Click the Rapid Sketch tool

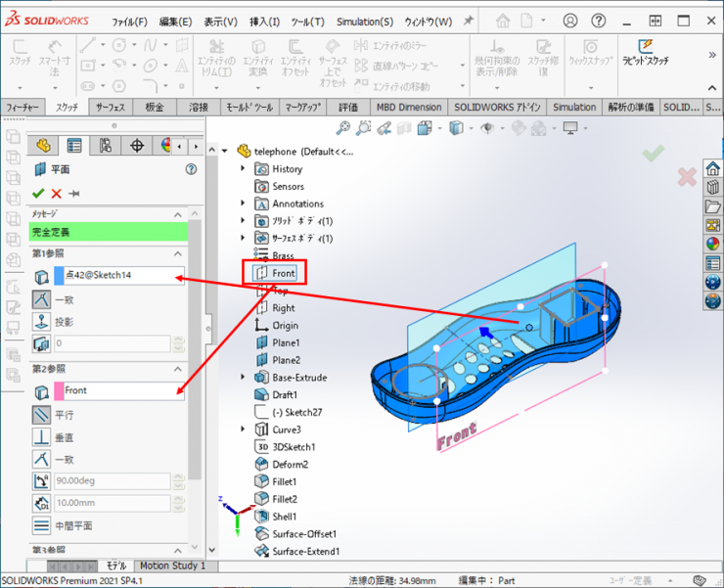pyautogui.click(x=646, y=53)
